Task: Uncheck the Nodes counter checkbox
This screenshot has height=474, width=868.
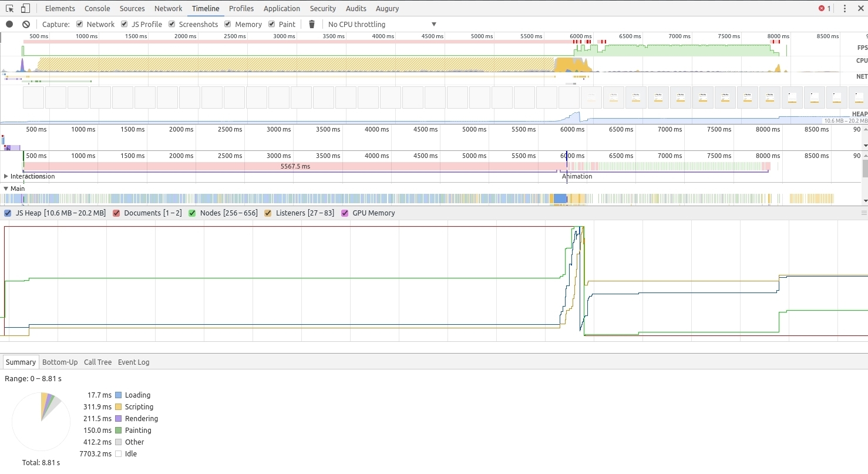Action: [192, 213]
